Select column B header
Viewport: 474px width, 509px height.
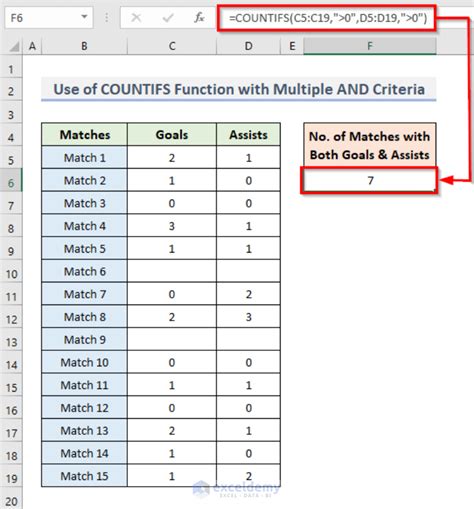pyautogui.click(x=84, y=46)
